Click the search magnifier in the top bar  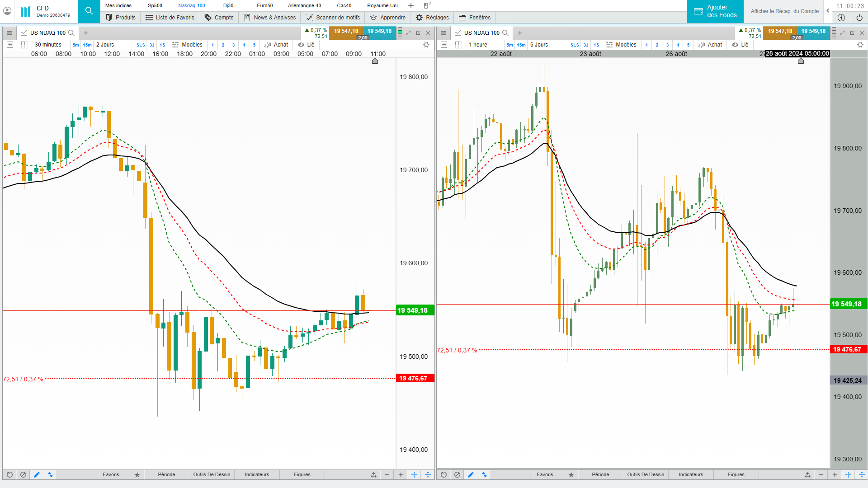point(89,11)
